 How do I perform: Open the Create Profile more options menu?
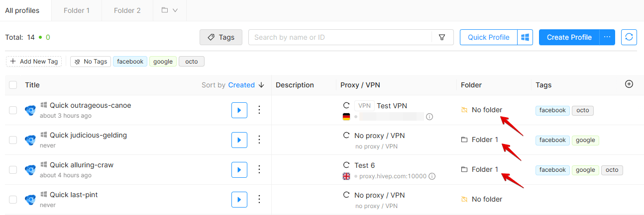click(607, 37)
